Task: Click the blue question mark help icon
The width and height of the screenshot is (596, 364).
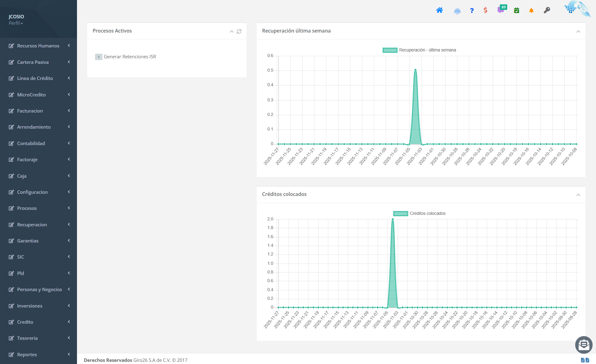Action: pos(472,11)
